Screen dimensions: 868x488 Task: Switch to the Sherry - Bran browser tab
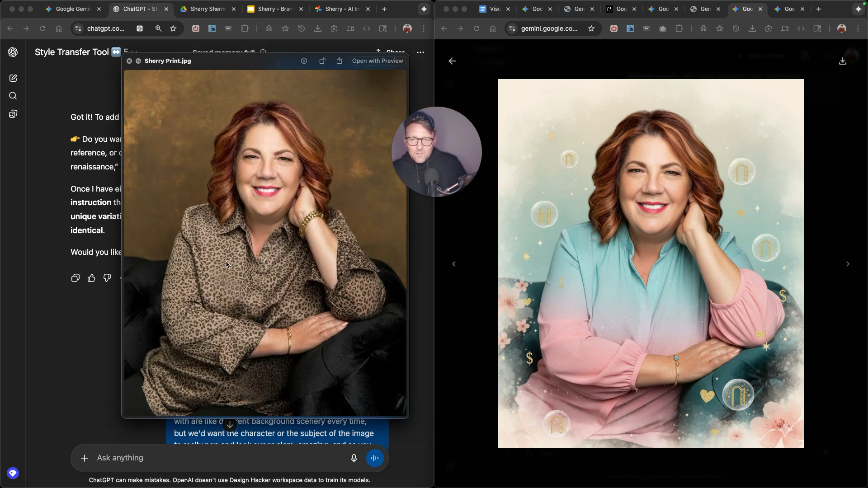[274, 9]
